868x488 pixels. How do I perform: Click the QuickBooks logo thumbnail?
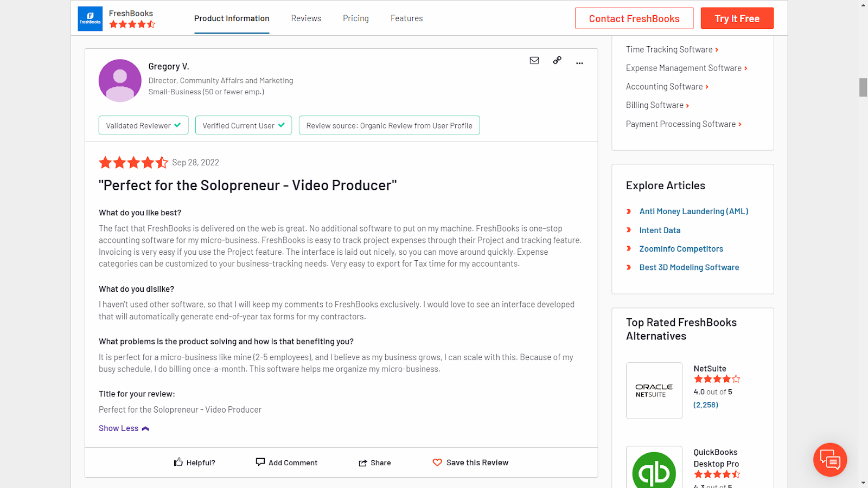[x=654, y=467]
